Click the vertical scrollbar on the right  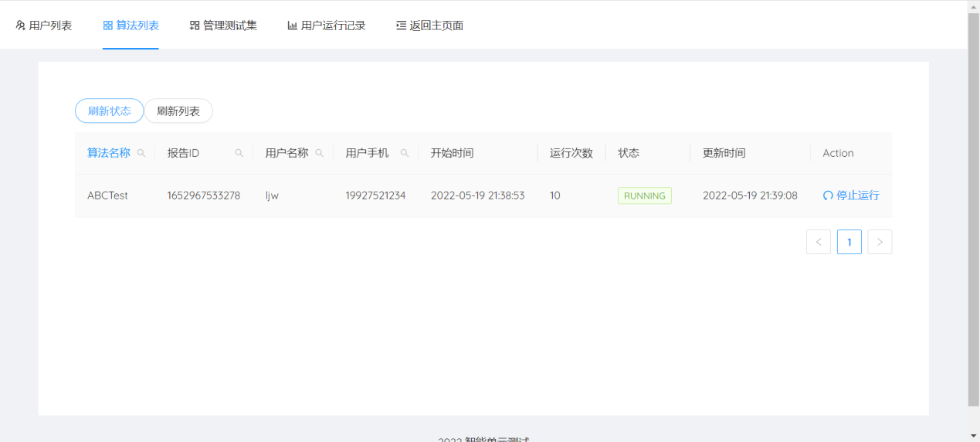coord(973,209)
